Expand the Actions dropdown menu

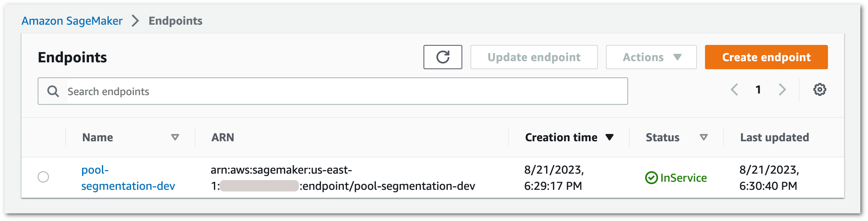pos(651,57)
